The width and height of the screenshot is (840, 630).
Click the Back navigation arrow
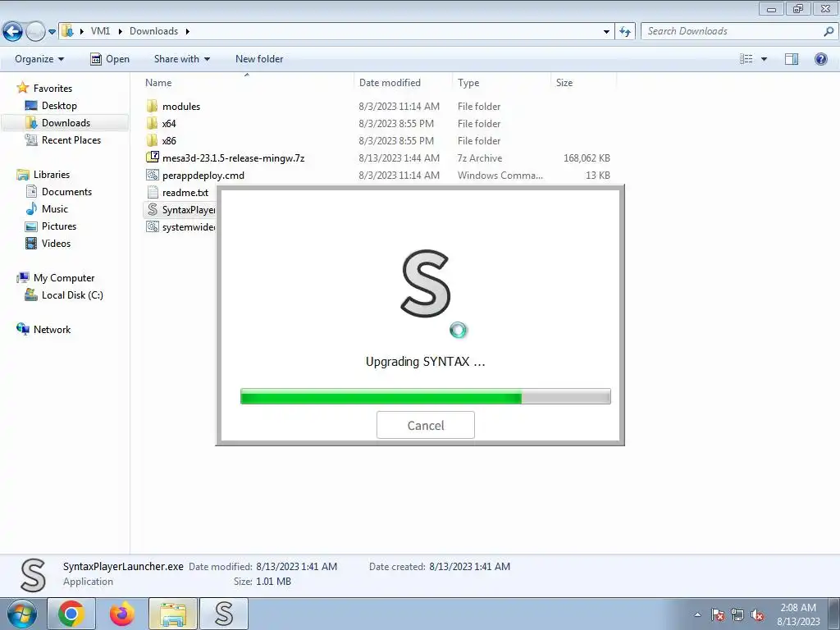[x=13, y=32]
